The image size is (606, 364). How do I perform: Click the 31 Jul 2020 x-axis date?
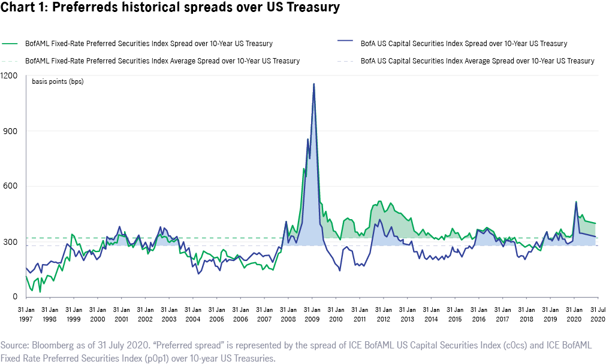click(x=598, y=315)
